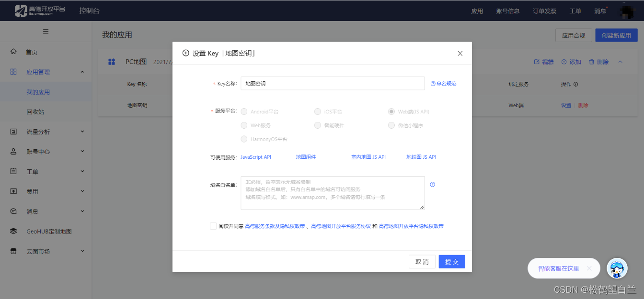This screenshot has height=299, width=644.
Task: Expand the 工单 sidebar section
Action: pos(82,171)
